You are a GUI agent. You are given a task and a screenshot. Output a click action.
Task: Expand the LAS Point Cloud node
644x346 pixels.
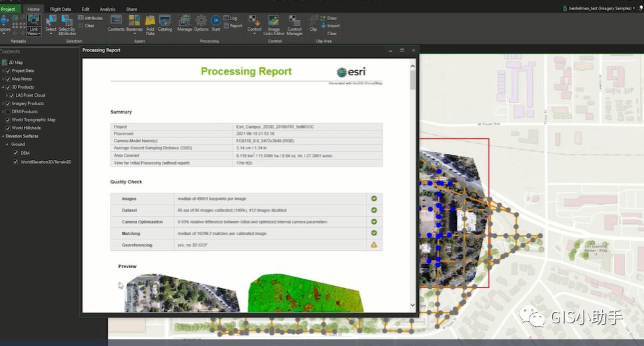click(x=7, y=95)
